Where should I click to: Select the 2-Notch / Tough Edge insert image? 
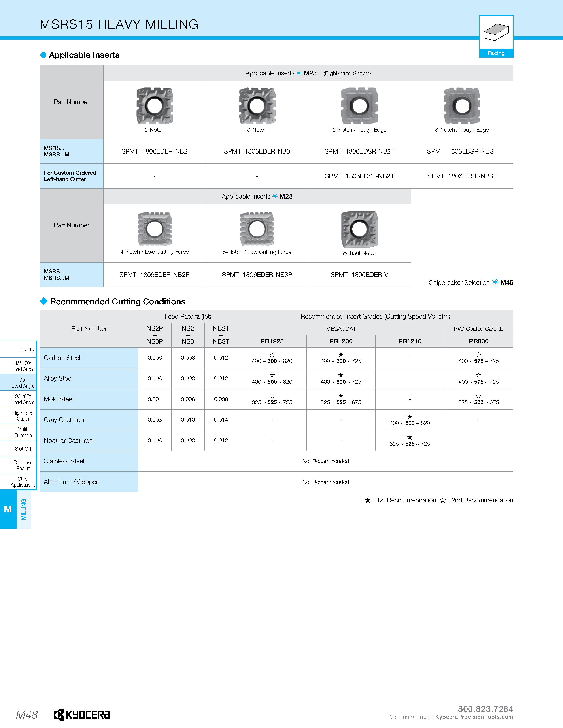click(x=359, y=106)
